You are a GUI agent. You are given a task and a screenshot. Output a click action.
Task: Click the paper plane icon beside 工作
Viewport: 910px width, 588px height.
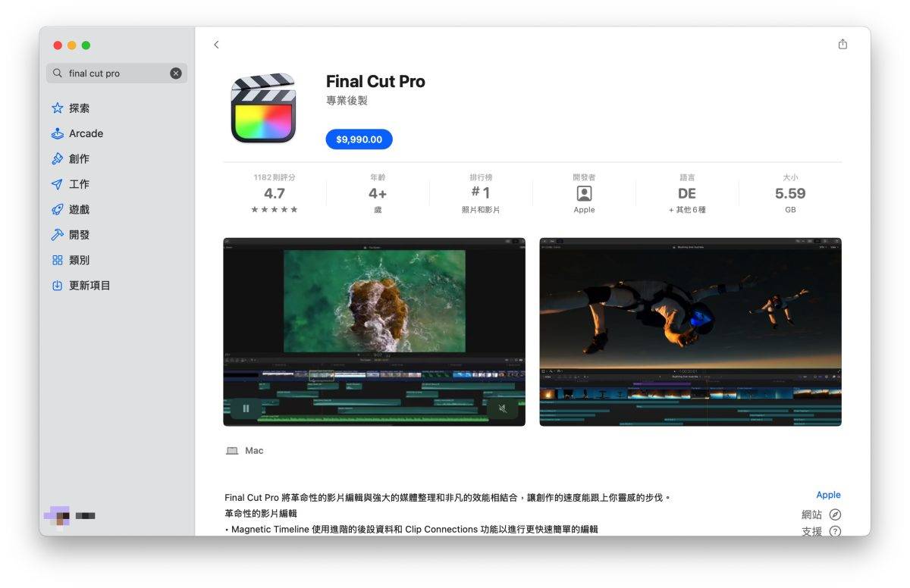(57, 184)
